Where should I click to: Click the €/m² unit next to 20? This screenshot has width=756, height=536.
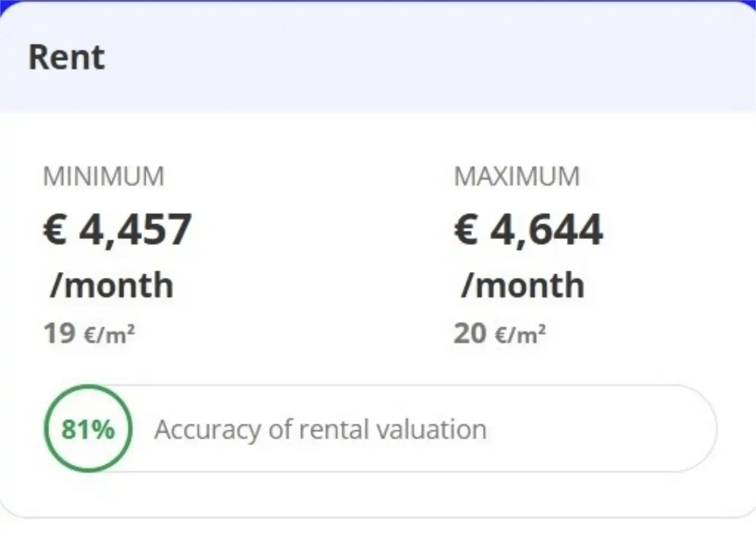[521, 335]
